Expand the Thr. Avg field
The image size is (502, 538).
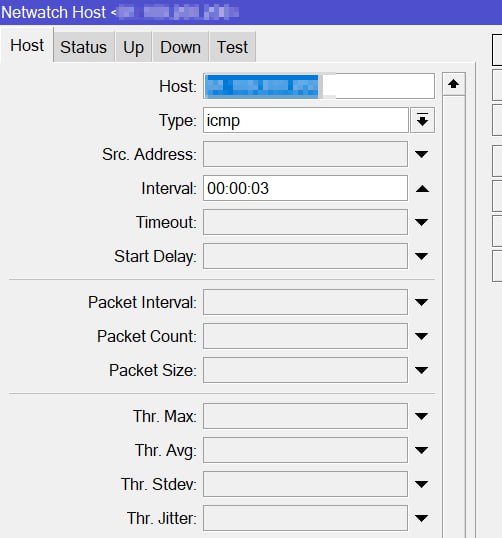422,450
